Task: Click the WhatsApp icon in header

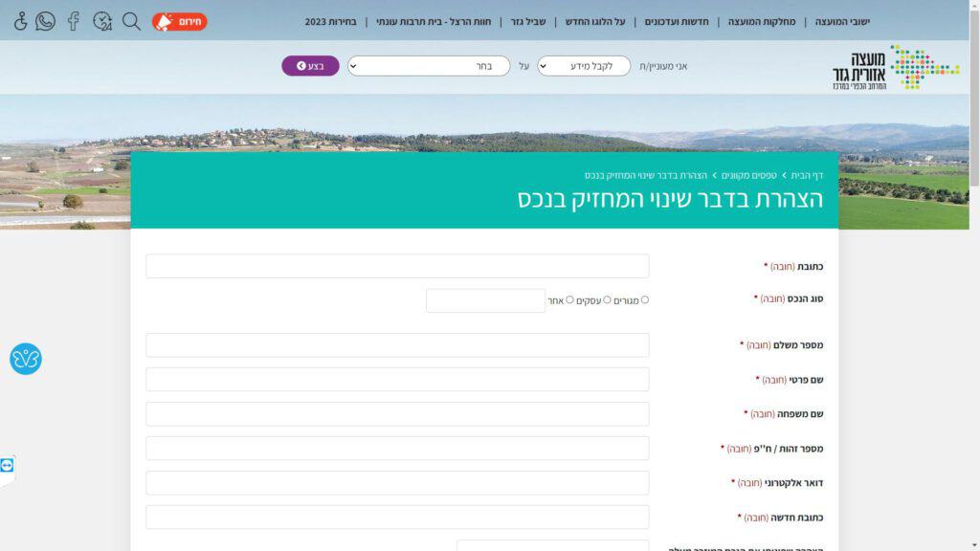Action: click(x=45, y=21)
